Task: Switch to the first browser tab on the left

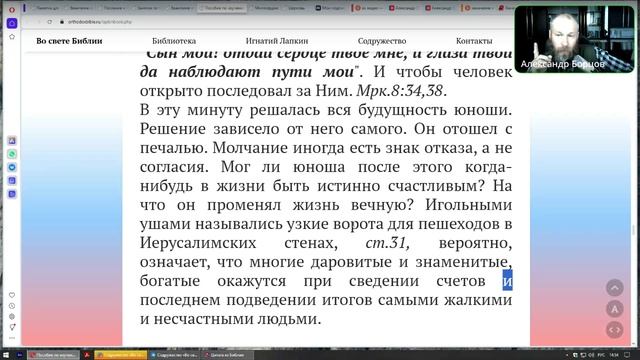Action: [46, 8]
